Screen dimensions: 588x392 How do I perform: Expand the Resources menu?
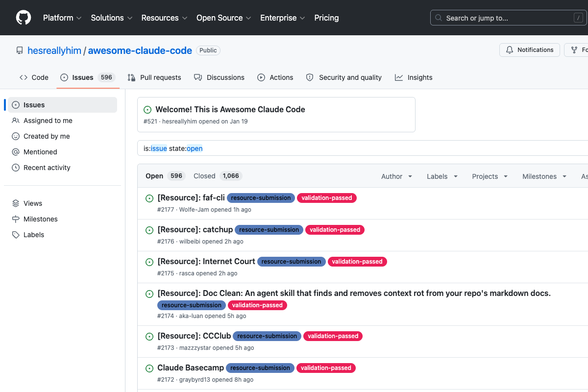[164, 18]
